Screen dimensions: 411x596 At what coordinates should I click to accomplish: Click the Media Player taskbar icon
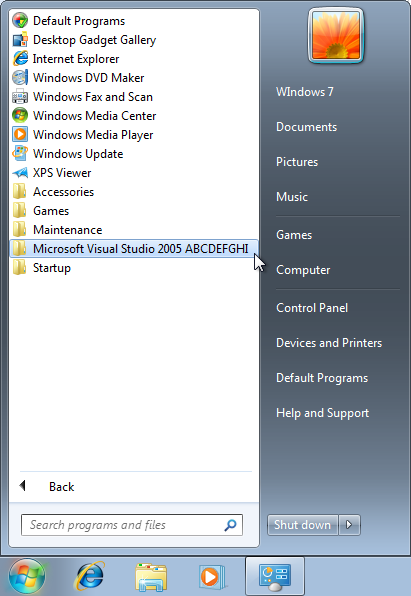[x=211, y=577]
